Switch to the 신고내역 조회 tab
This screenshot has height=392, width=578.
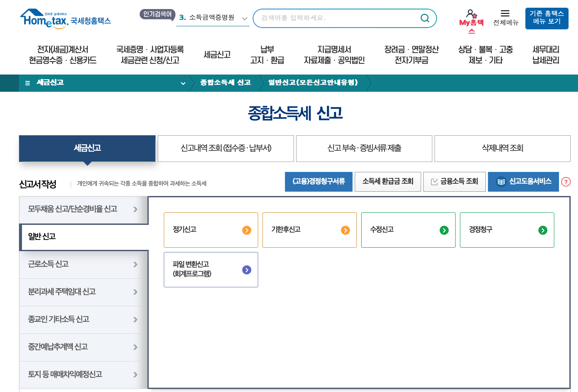(x=225, y=148)
